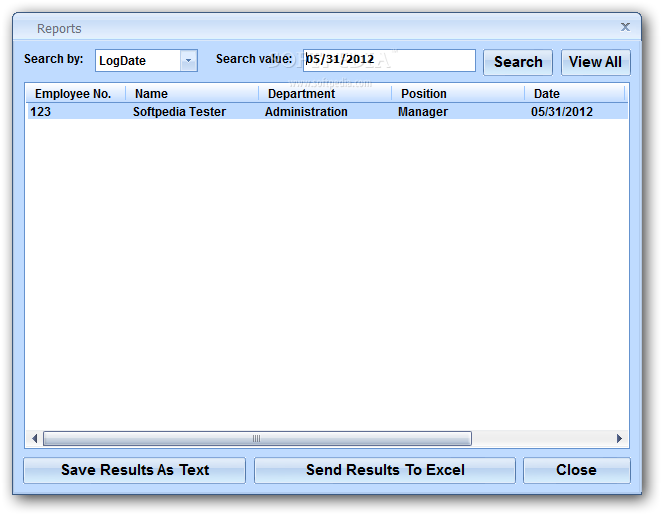Screen dimensions: 662x515
Task: Click the horizontal scrollbar right arrow
Action: point(619,439)
